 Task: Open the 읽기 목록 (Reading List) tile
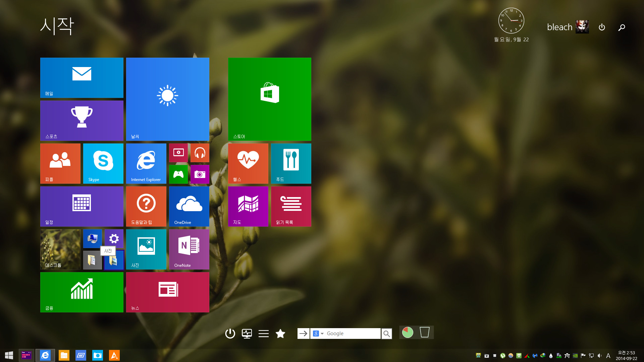pos(291,206)
